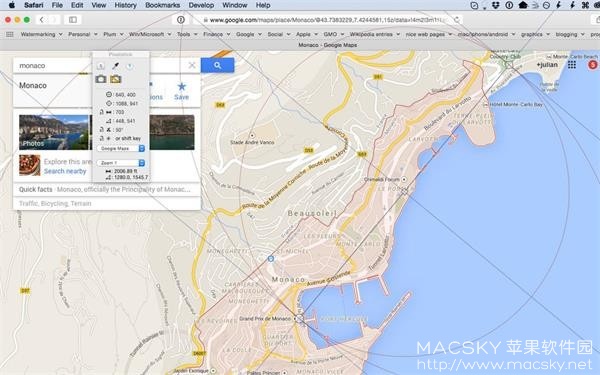Expand the graphics bookmarks folder
Screen dimensions: 600x375
click(x=535, y=34)
